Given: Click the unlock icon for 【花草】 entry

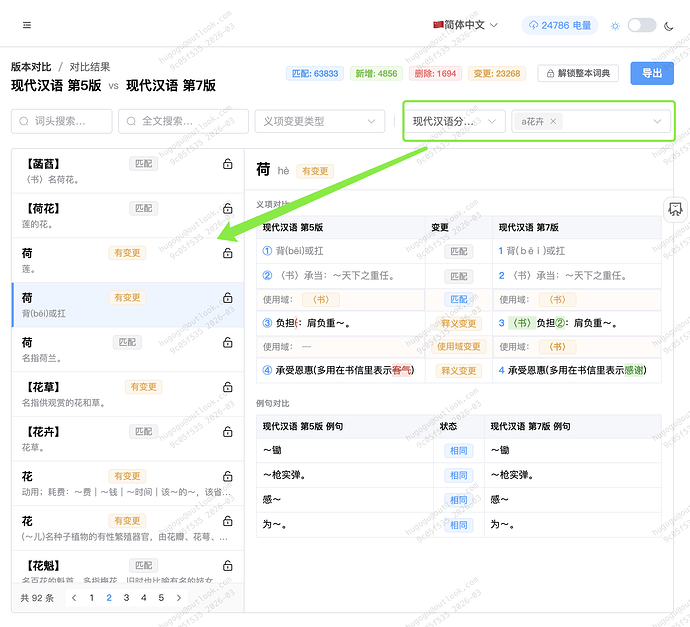Looking at the screenshot, I should click(x=227, y=387).
